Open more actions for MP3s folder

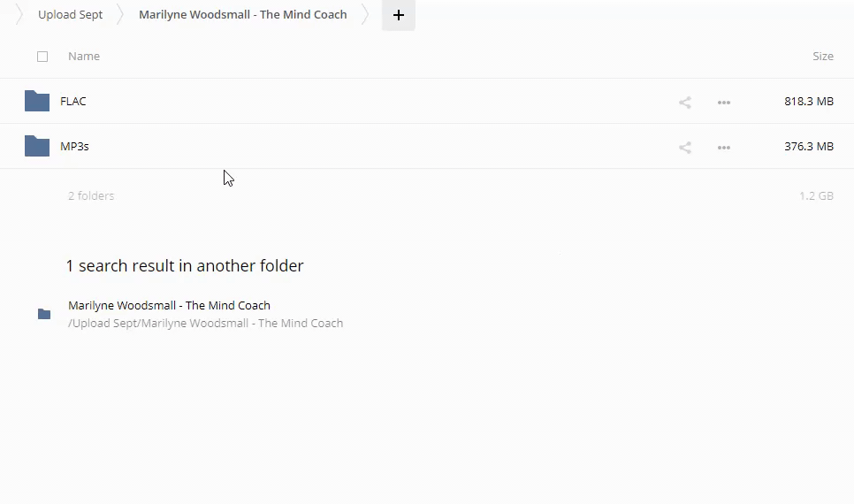pos(724,148)
